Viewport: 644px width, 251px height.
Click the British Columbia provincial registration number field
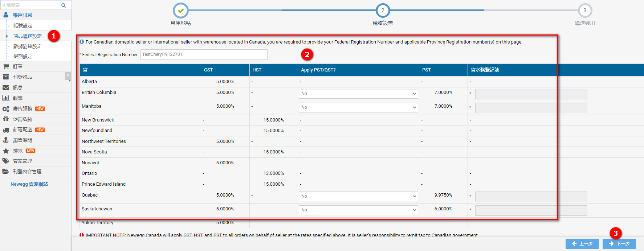pos(531,94)
